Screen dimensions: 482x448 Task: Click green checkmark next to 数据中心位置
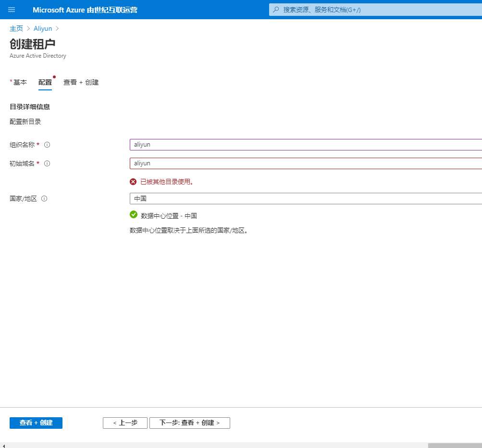(x=134, y=215)
